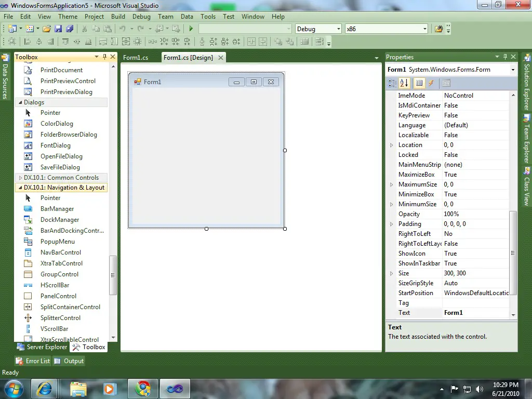Toggle auto-hide pin on Properties panel

point(504,57)
